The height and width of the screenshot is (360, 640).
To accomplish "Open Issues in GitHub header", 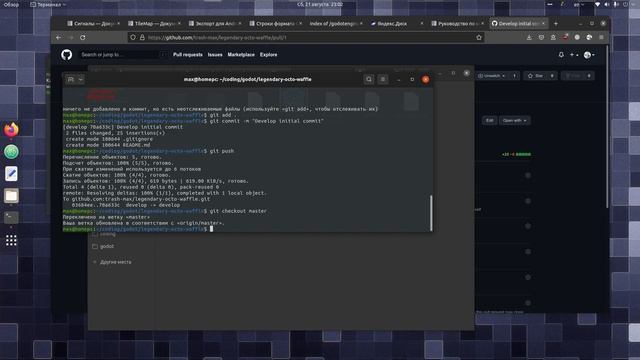I will (215, 55).
